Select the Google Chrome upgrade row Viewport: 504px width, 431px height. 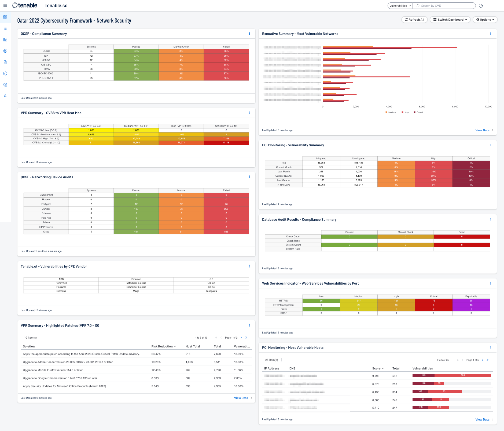pos(136,378)
